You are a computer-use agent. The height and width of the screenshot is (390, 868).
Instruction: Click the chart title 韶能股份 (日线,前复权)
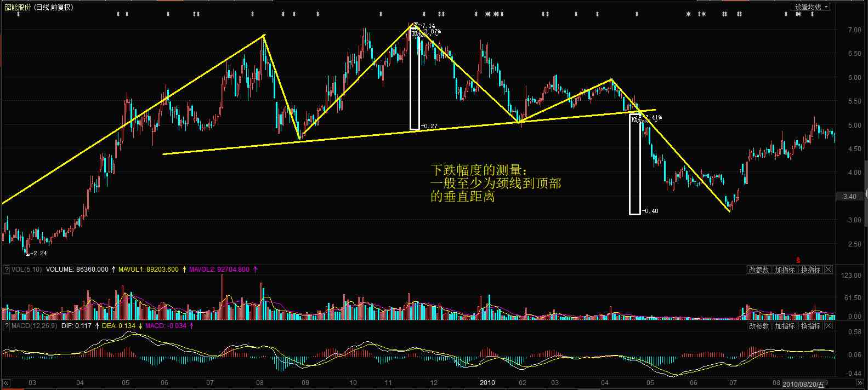point(38,7)
